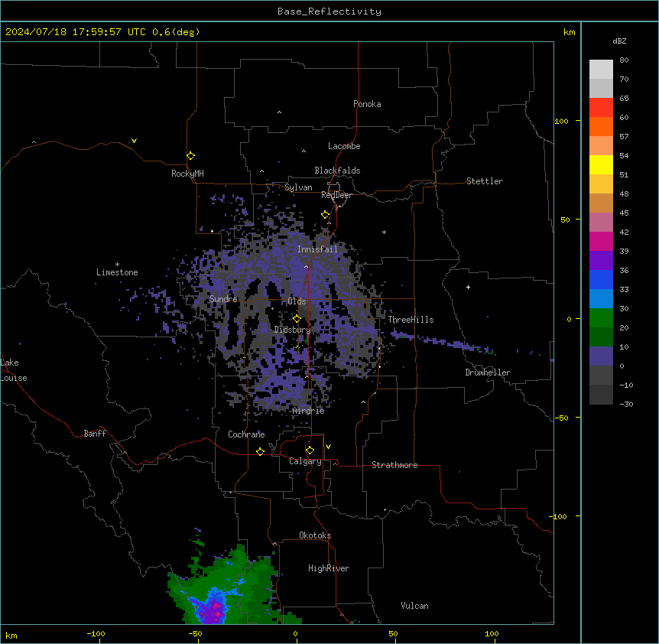Click the yellow marker above Calgary label
This screenshot has width=659, height=644.
coord(310,450)
